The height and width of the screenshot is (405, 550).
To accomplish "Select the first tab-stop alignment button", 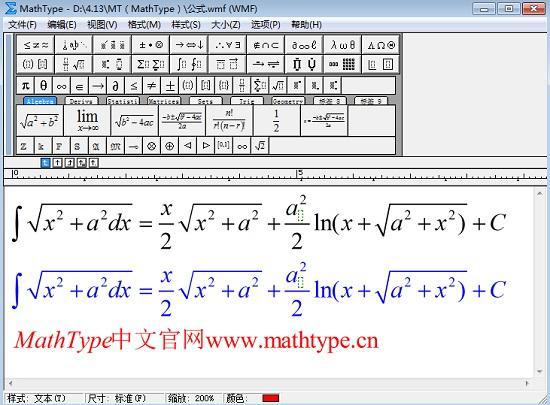I will (x=46, y=163).
